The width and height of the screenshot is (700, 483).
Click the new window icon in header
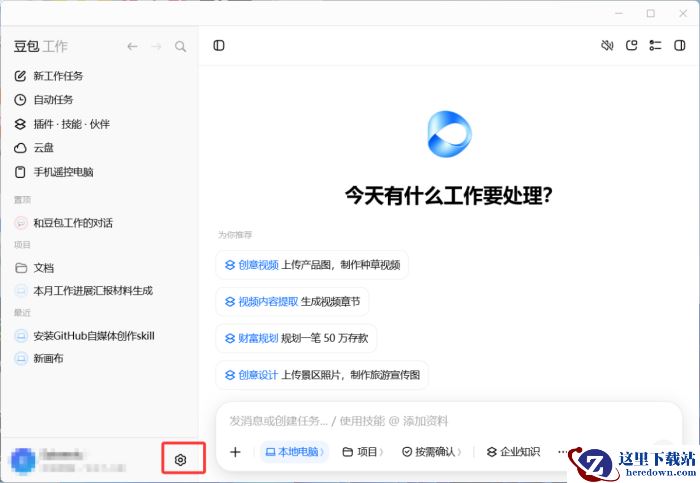(x=631, y=45)
